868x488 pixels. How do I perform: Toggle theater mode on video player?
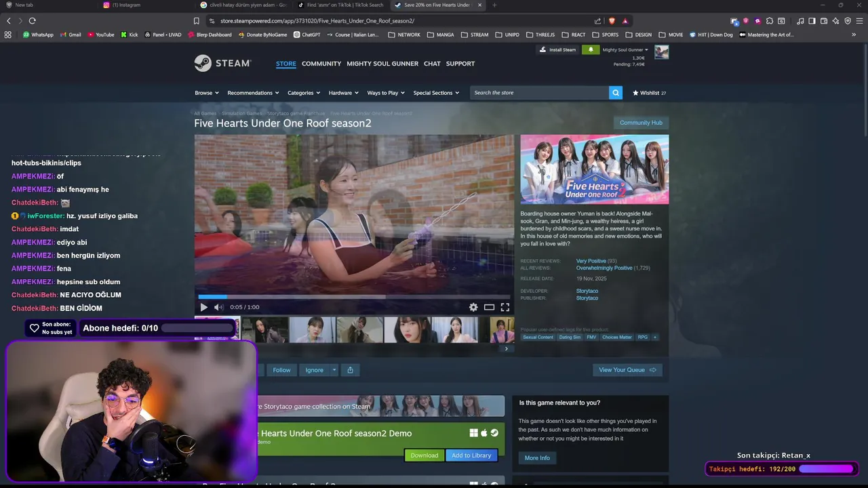489,307
